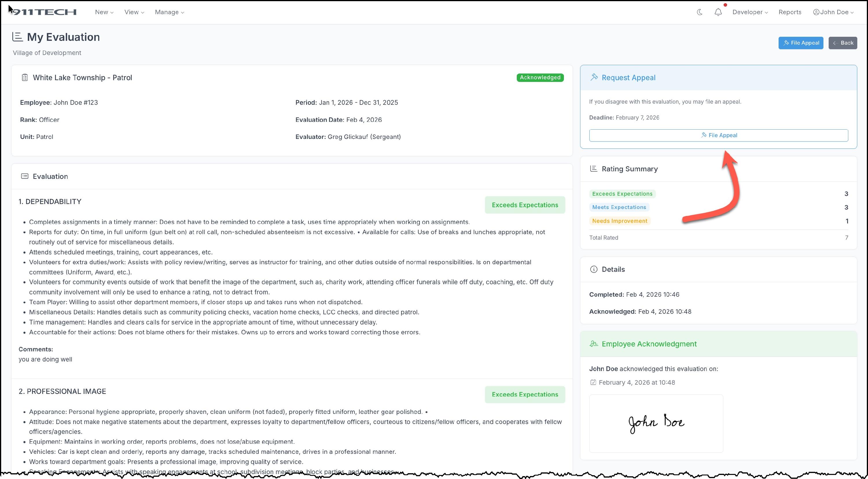Click the Back button
The height and width of the screenshot is (479, 868).
pyautogui.click(x=843, y=43)
